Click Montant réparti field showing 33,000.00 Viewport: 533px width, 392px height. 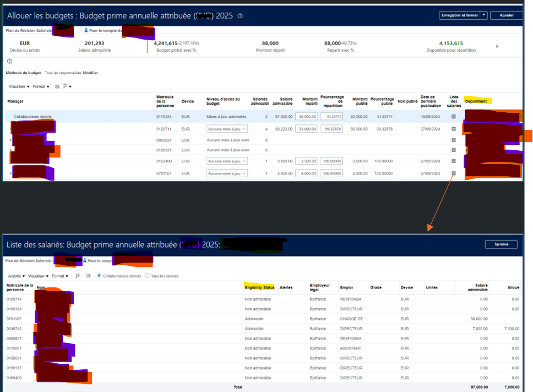tap(307, 129)
